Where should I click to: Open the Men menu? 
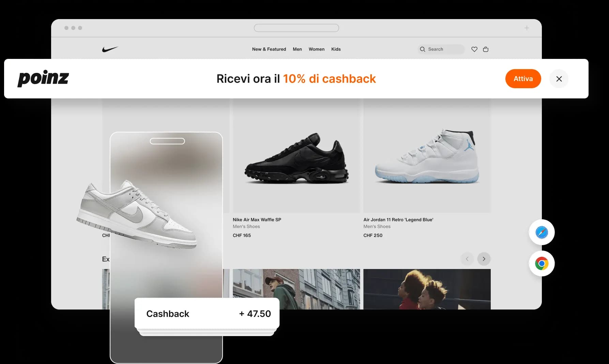click(297, 49)
